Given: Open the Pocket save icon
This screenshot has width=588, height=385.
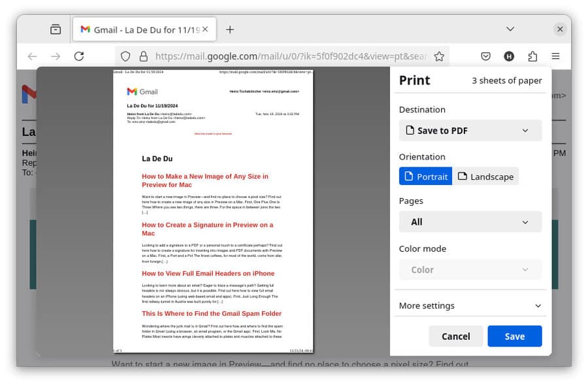Looking at the screenshot, I should tap(485, 56).
